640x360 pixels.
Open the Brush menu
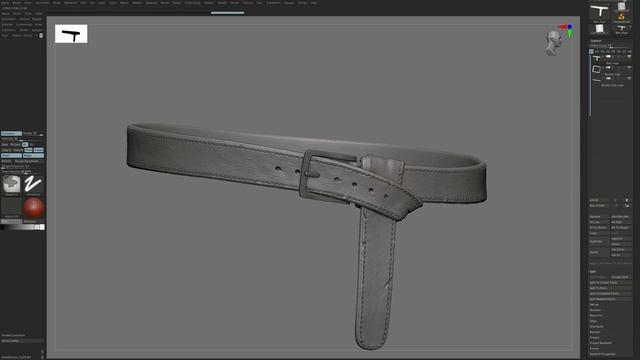[17, 3]
